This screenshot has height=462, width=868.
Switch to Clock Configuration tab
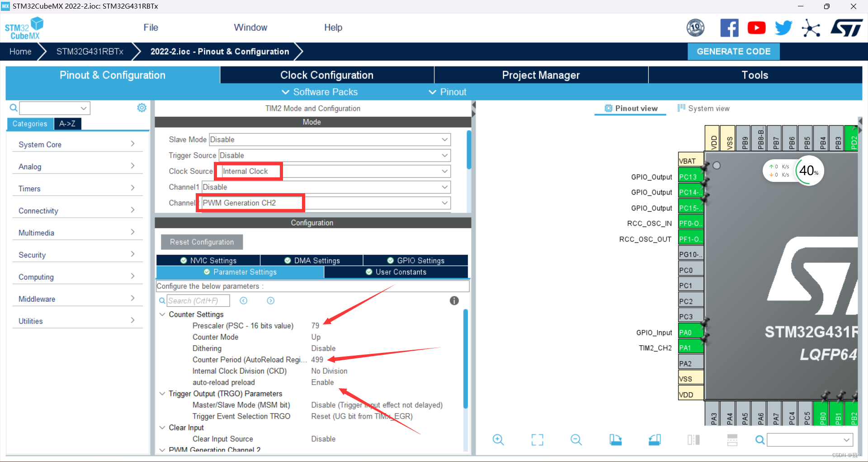click(x=327, y=75)
